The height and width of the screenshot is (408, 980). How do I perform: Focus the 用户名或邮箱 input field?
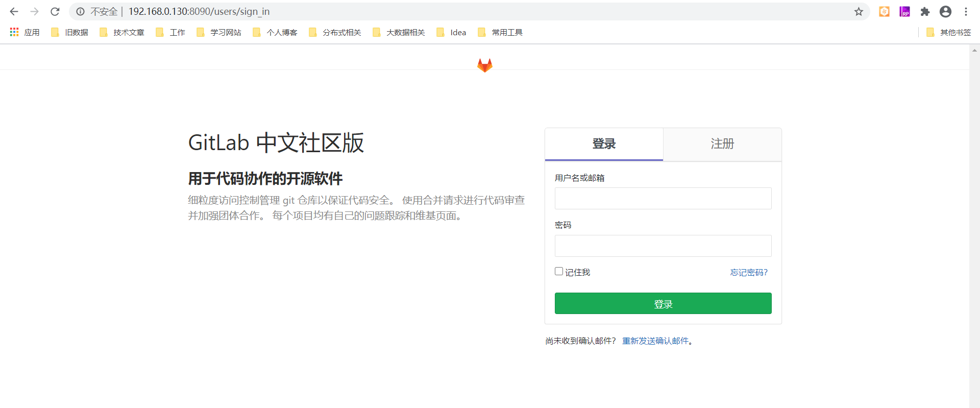[x=663, y=198]
